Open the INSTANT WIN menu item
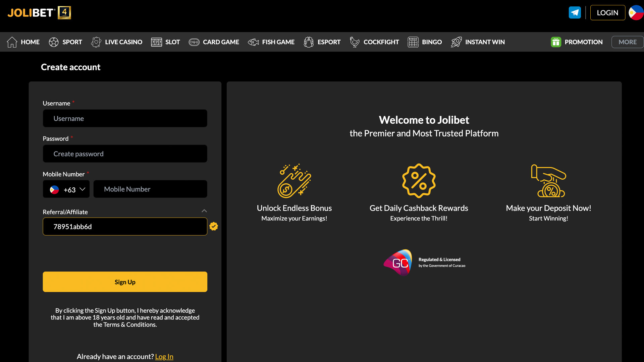Image resolution: width=644 pixels, height=362 pixels. tap(485, 42)
